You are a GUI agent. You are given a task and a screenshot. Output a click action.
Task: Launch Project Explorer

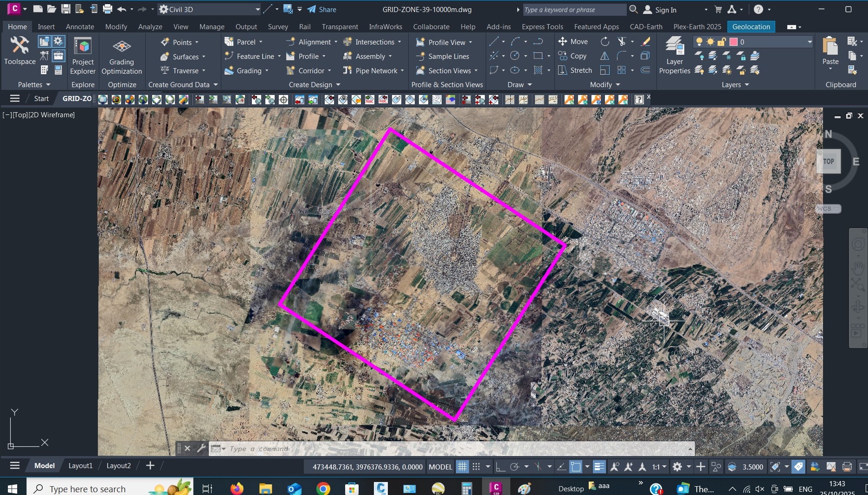coord(83,56)
